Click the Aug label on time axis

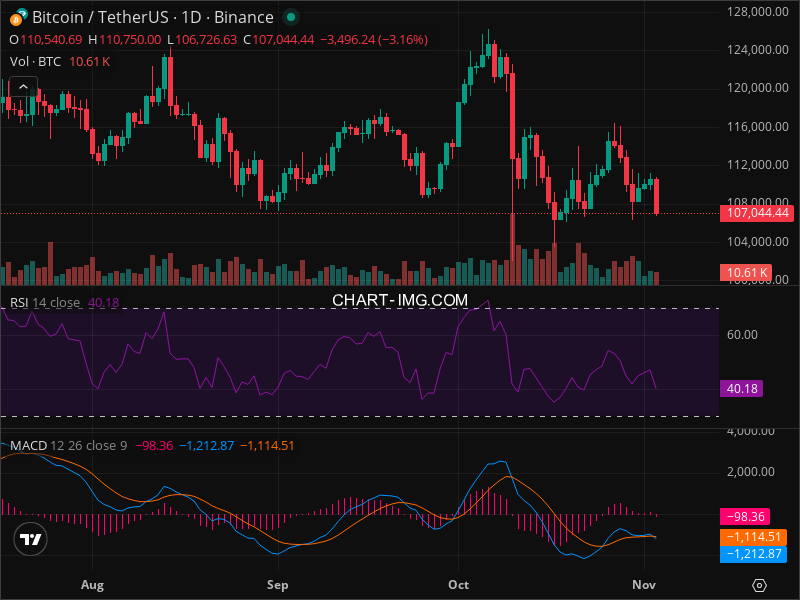coord(93,583)
